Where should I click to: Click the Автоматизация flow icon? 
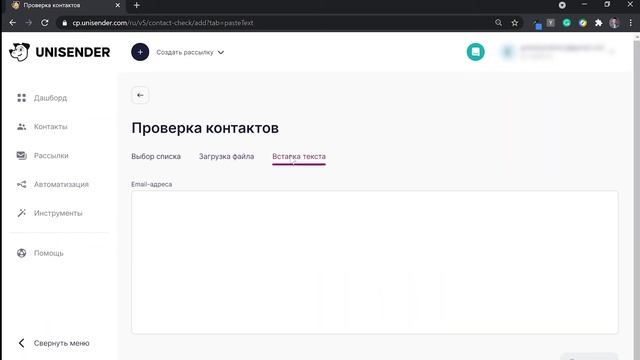22,184
